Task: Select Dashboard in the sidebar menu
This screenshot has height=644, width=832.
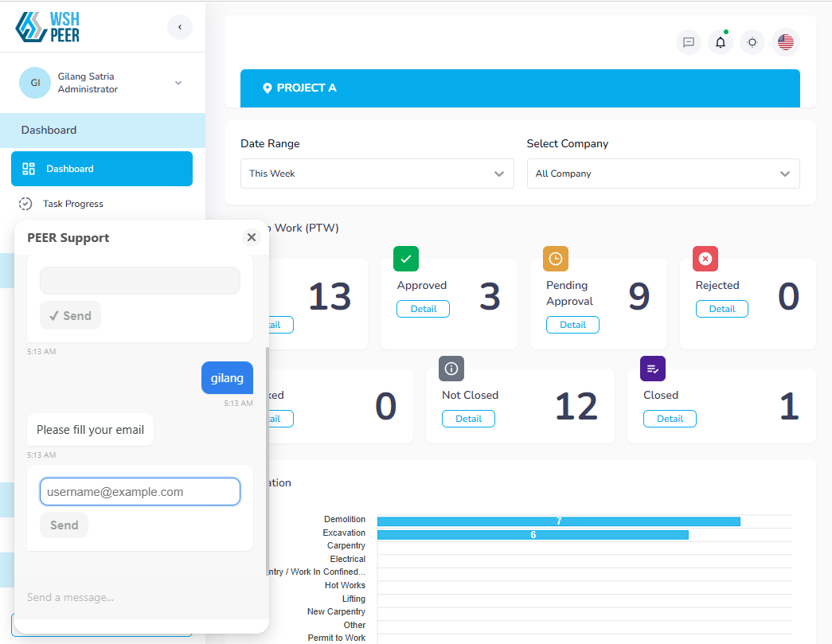Action: click(x=102, y=169)
